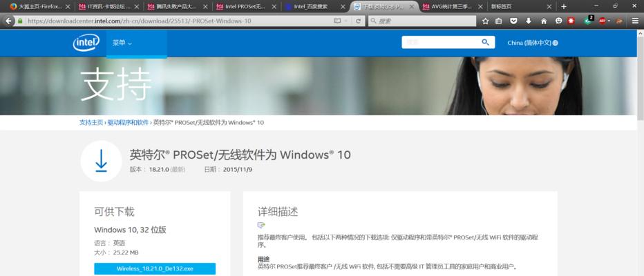Close the IT资讯-卡饭论坛 tab

click(138, 7)
